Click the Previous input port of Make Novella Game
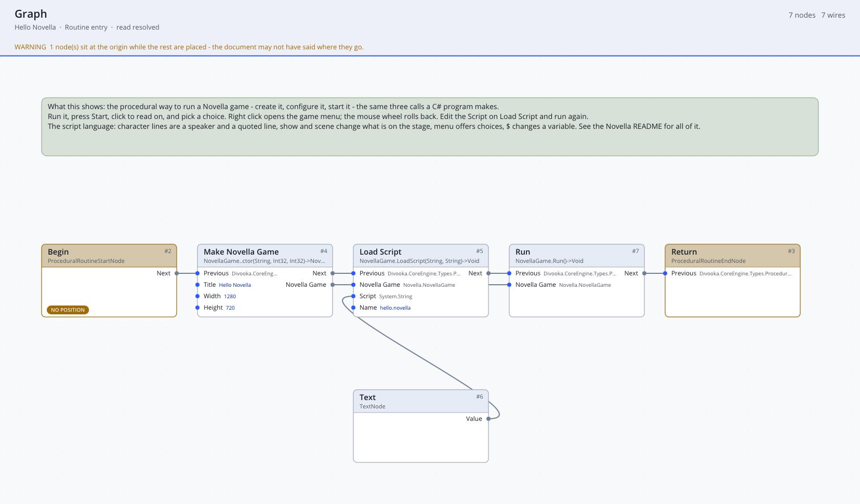The height and width of the screenshot is (504, 860). click(197, 273)
